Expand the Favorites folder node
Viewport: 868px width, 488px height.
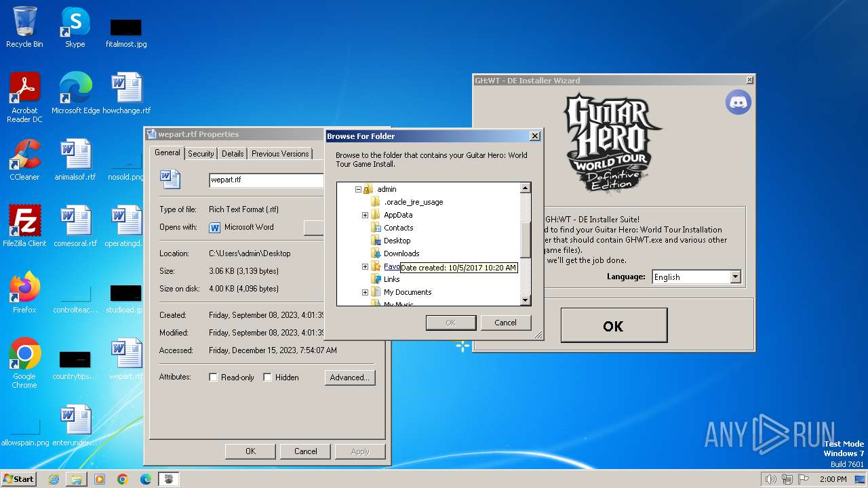click(365, 267)
